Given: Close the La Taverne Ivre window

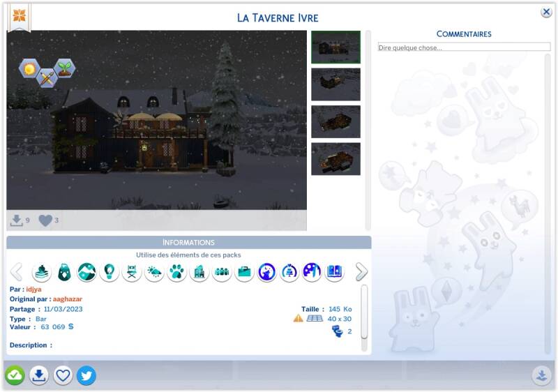Looking at the screenshot, I should 546,12.
